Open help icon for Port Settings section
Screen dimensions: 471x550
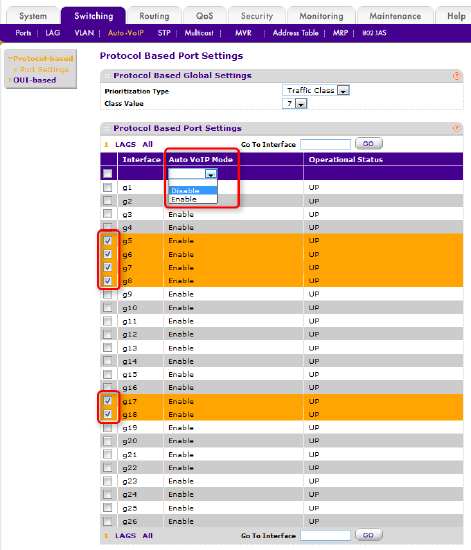(x=456, y=128)
